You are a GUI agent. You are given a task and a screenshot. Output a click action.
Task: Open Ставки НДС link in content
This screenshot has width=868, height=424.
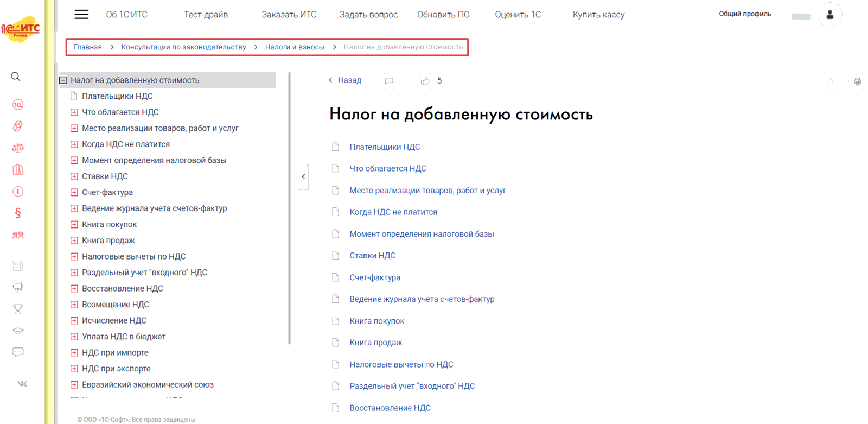372,256
